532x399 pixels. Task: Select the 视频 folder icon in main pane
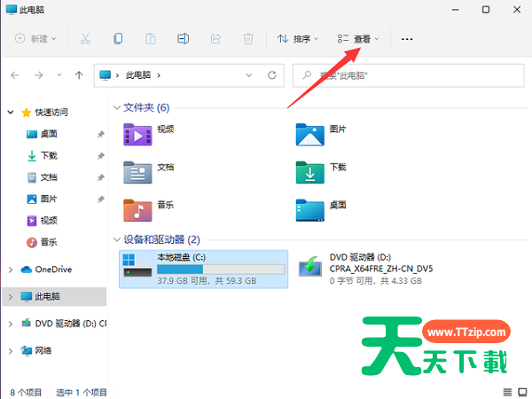pyautogui.click(x=137, y=135)
